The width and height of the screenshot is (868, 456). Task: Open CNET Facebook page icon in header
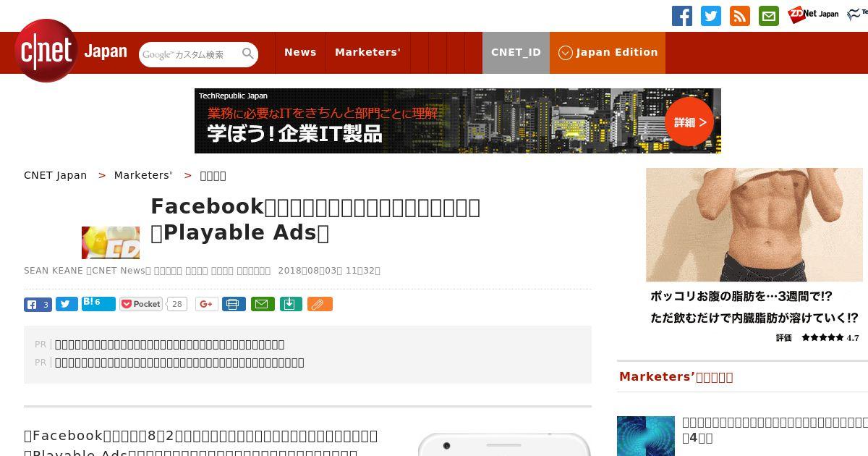click(681, 16)
